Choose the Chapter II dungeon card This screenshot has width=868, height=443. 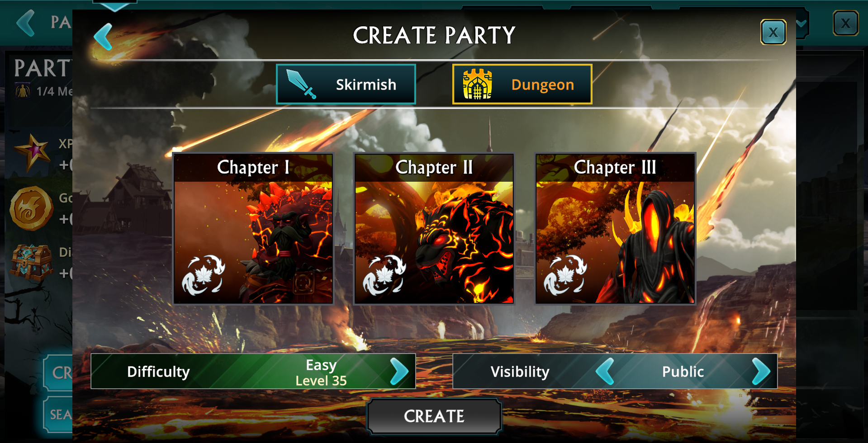(x=434, y=229)
